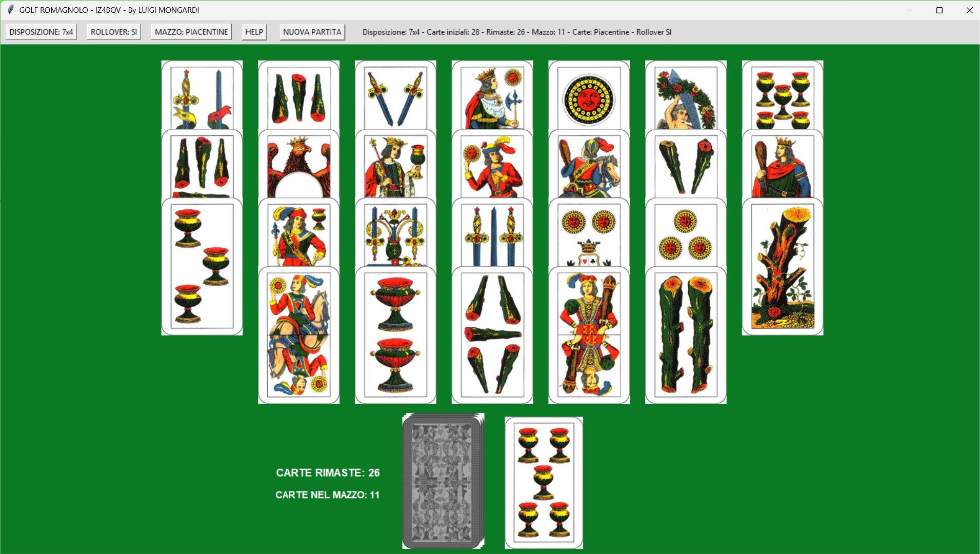
Task: Pick the jack of coins in red tunic
Action: 492,164
